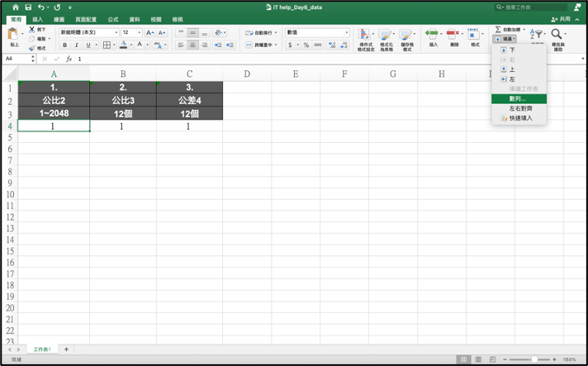Expand the Fill (填滿) dropdown button

coord(505,39)
